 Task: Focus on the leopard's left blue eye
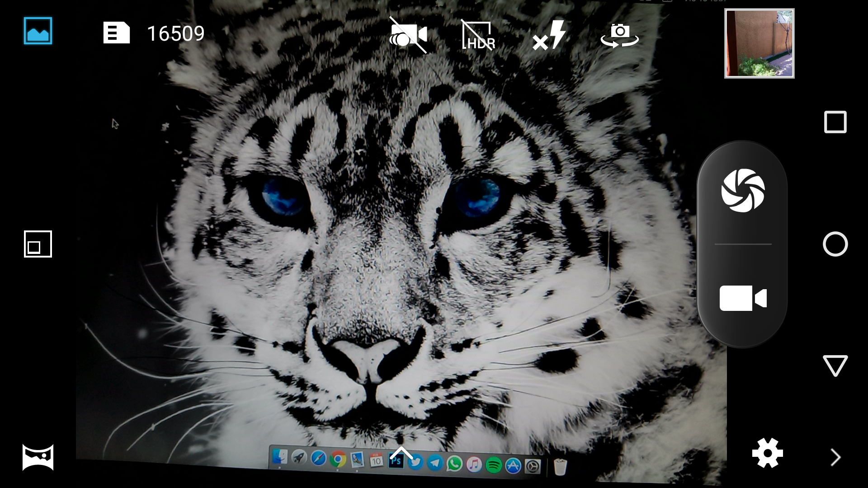(283, 197)
